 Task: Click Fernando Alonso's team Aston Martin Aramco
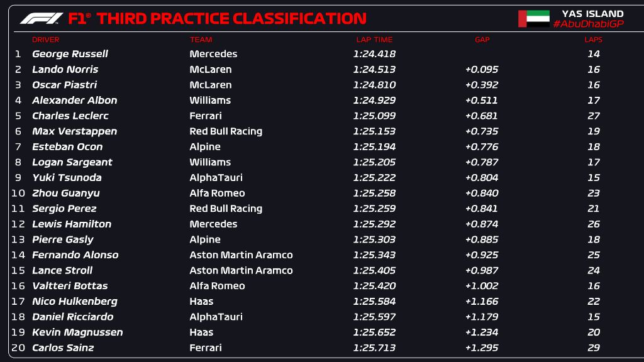[x=241, y=255]
